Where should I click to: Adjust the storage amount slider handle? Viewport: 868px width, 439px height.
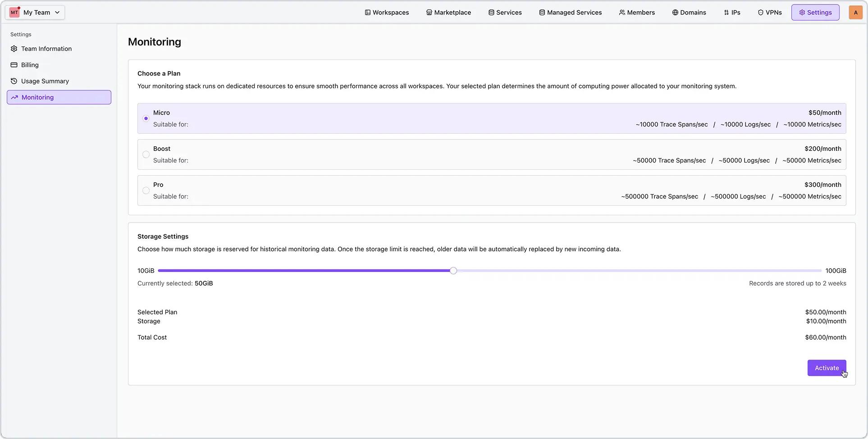click(453, 270)
